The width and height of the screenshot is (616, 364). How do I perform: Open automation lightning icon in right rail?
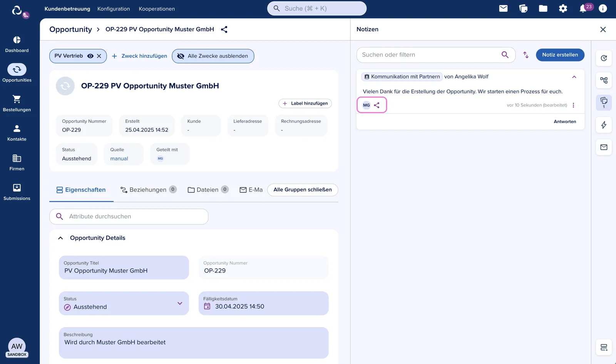pyautogui.click(x=604, y=125)
